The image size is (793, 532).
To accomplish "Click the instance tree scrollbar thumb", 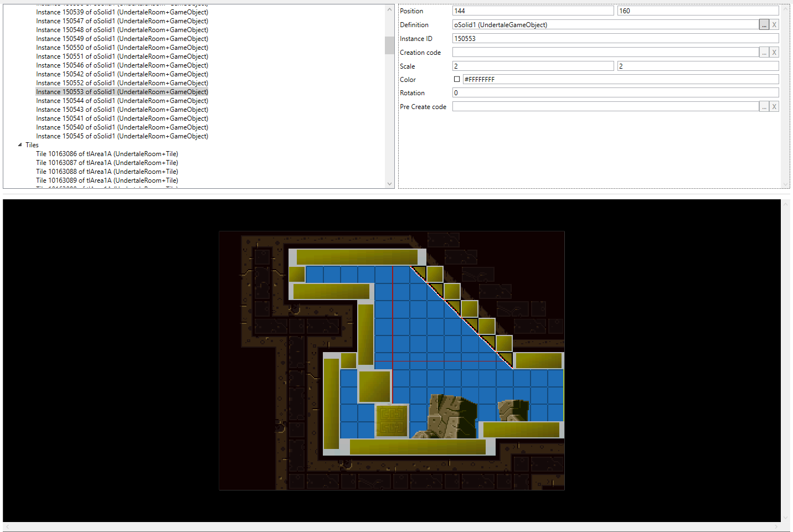I will point(389,45).
